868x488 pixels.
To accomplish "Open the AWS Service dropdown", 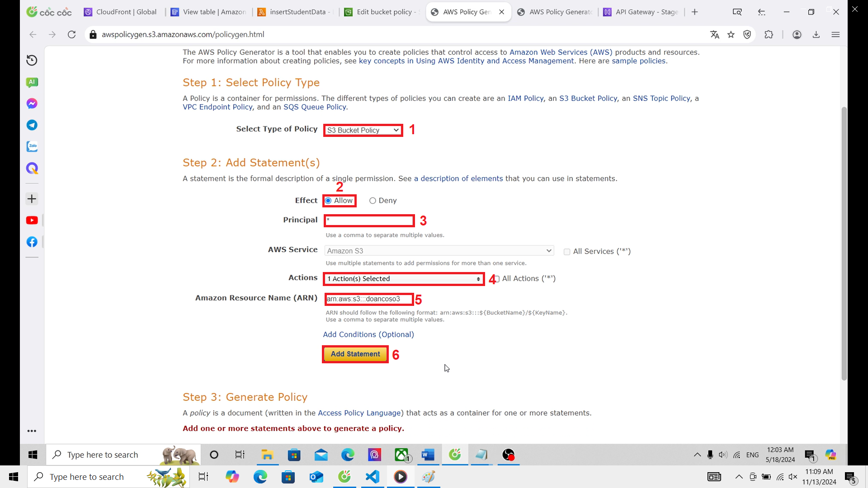I will [439, 250].
